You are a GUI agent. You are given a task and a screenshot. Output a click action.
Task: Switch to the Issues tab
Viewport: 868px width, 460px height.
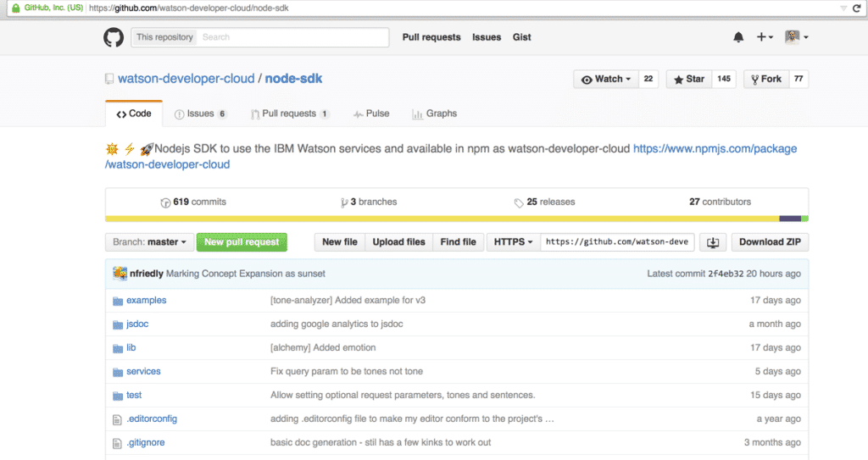click(200, 114)
